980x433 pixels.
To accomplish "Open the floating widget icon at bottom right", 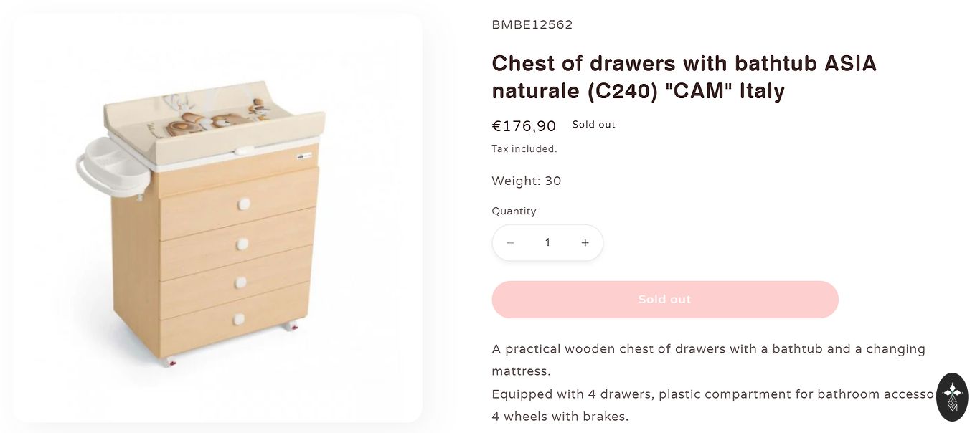I will 952,396.
